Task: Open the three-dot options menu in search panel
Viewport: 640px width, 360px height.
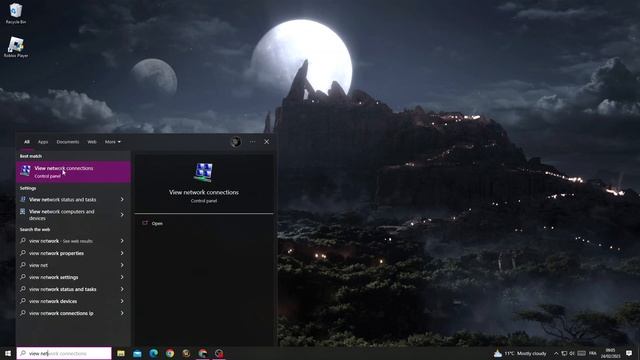Action: (252, 142)
